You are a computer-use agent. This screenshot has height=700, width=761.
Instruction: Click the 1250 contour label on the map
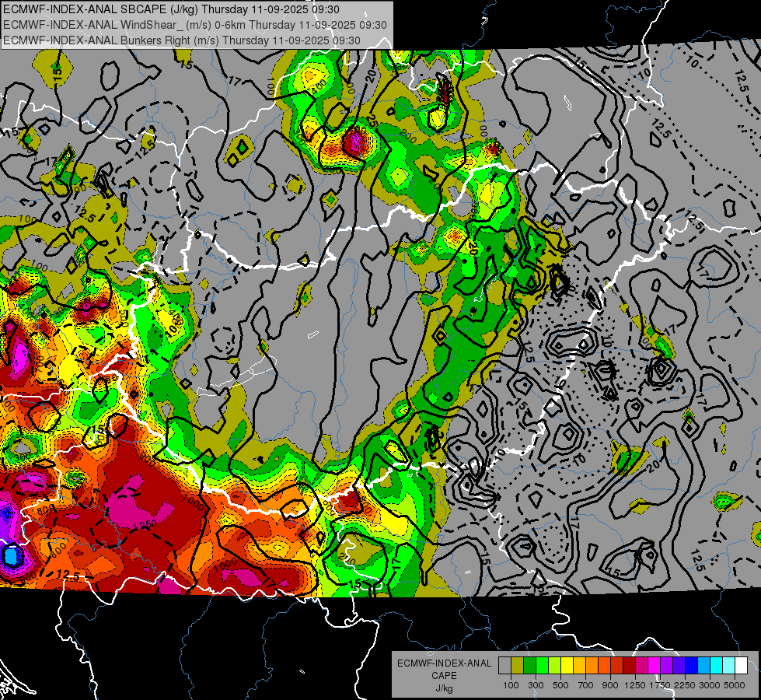[145, 524]
